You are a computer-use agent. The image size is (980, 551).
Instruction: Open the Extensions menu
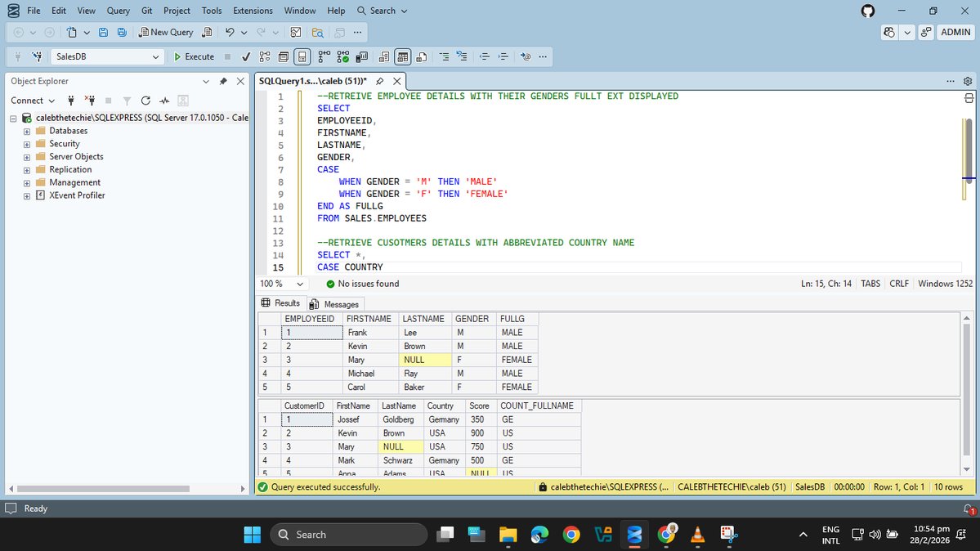253,11
